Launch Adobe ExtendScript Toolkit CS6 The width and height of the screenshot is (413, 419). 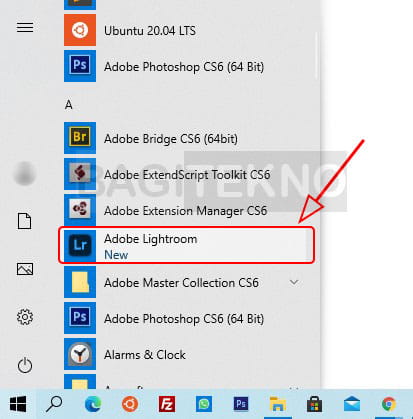(x=187, y=174)
